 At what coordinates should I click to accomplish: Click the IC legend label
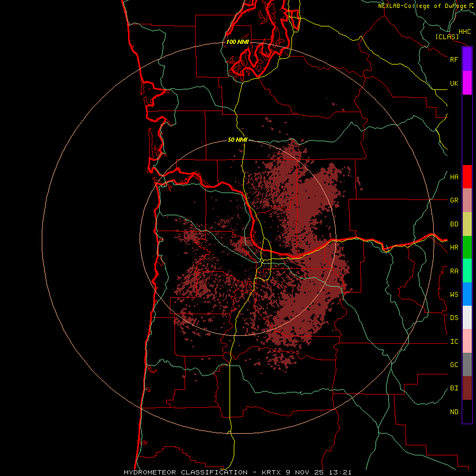pos(454,342)
